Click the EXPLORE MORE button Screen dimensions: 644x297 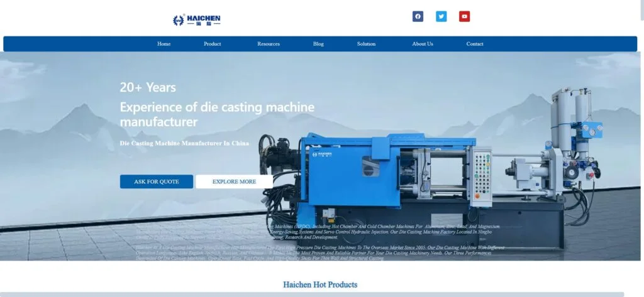234,181
